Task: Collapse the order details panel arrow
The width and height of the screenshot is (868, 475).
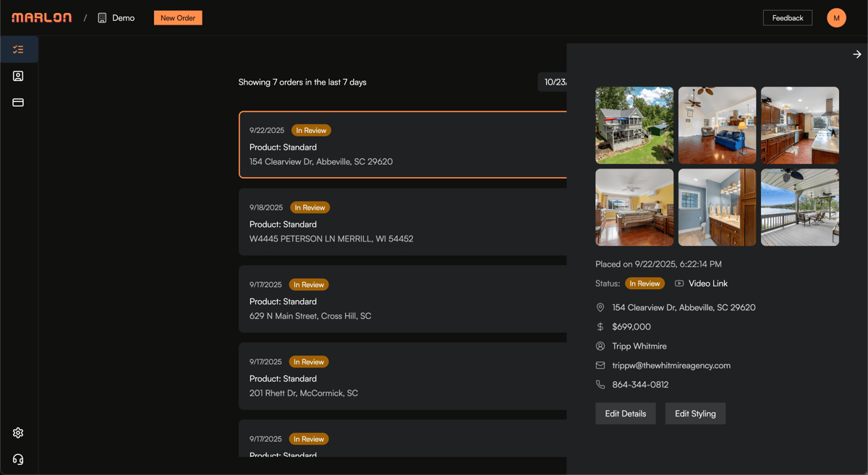Action: [856, 54]
